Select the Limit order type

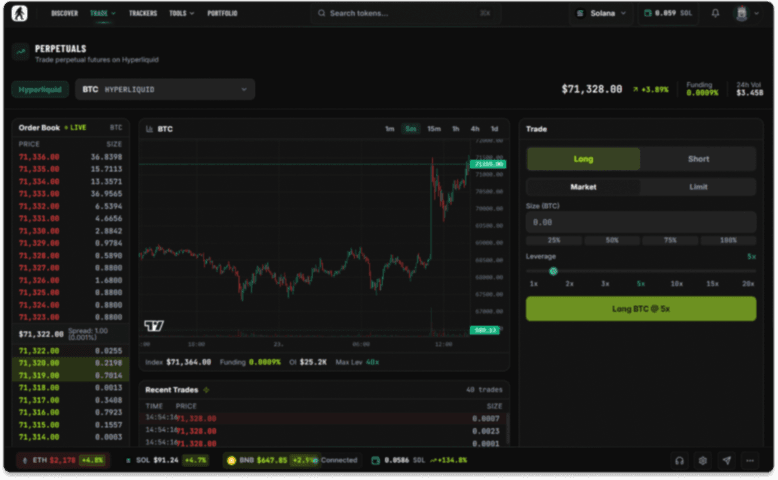click(698, 187)
